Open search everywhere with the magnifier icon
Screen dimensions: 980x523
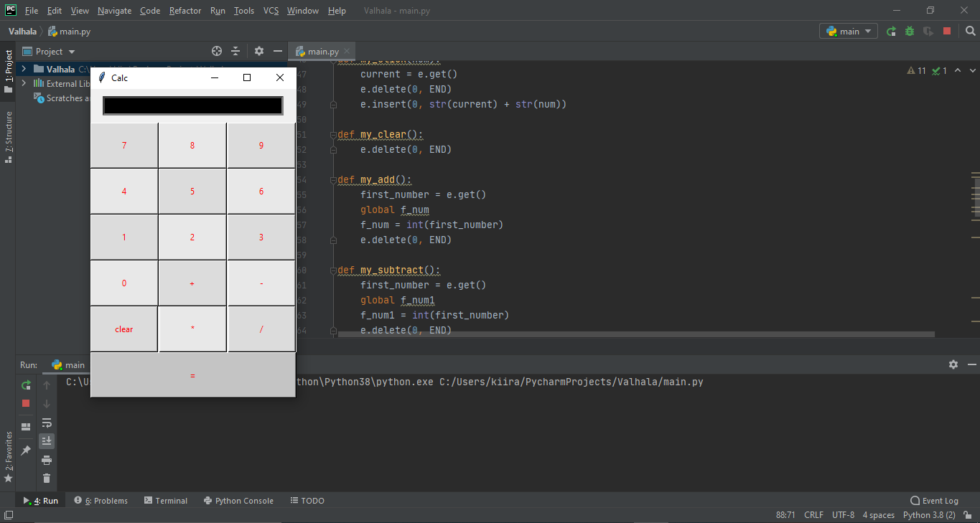[x=971, y=31]
